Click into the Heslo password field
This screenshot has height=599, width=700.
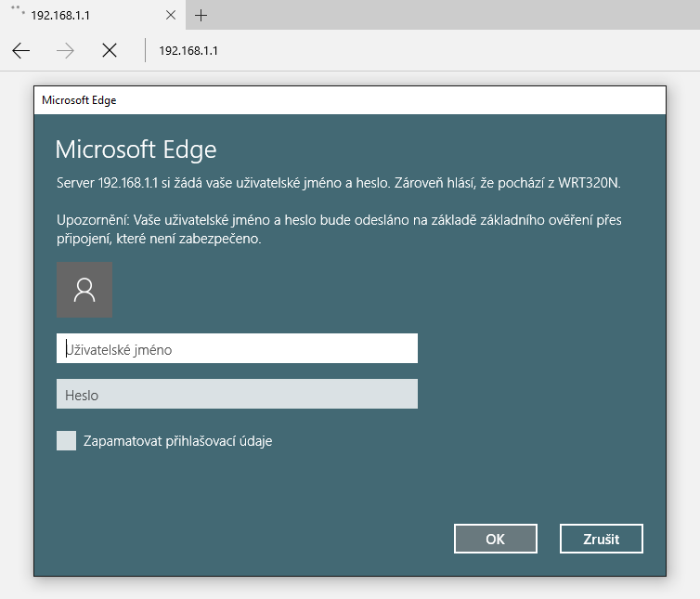click(237, 394)
